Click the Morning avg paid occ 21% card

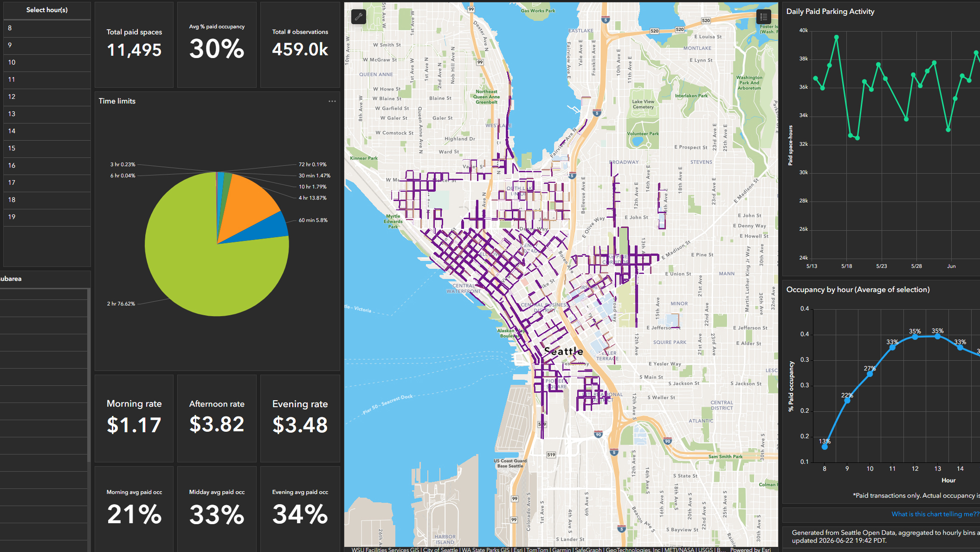pos(134,509)
